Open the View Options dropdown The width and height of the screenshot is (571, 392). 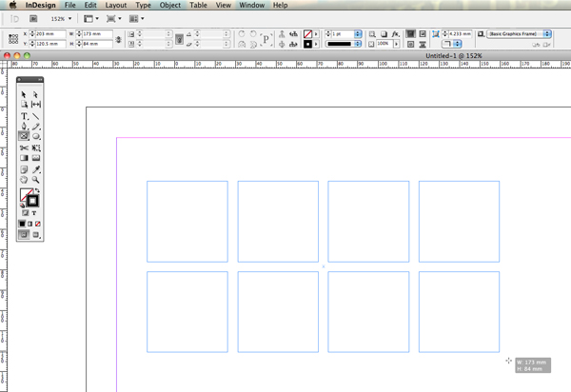[91, 19]
